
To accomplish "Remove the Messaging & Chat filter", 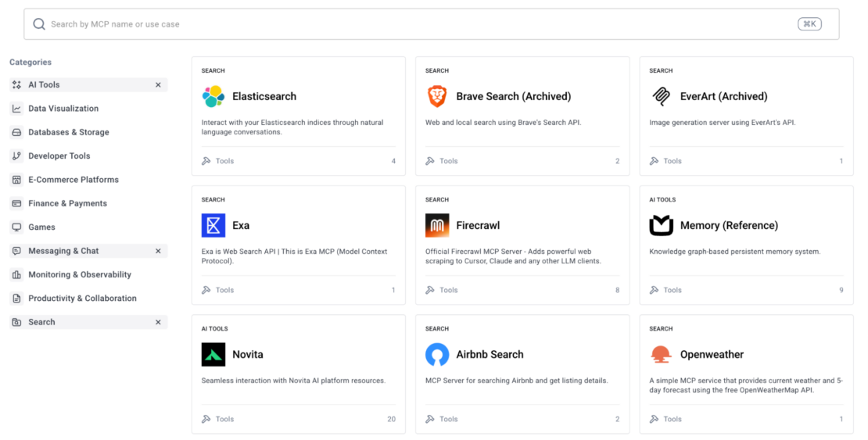I will coord(158,251).
